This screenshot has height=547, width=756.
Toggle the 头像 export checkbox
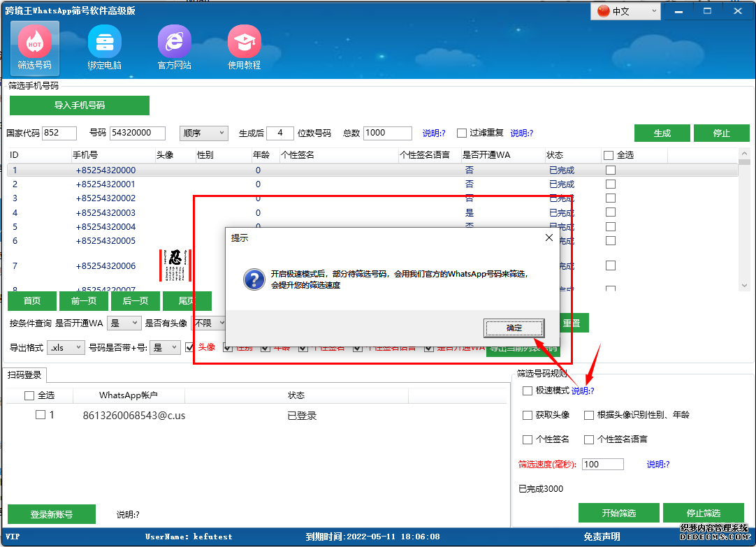(189, 347)
